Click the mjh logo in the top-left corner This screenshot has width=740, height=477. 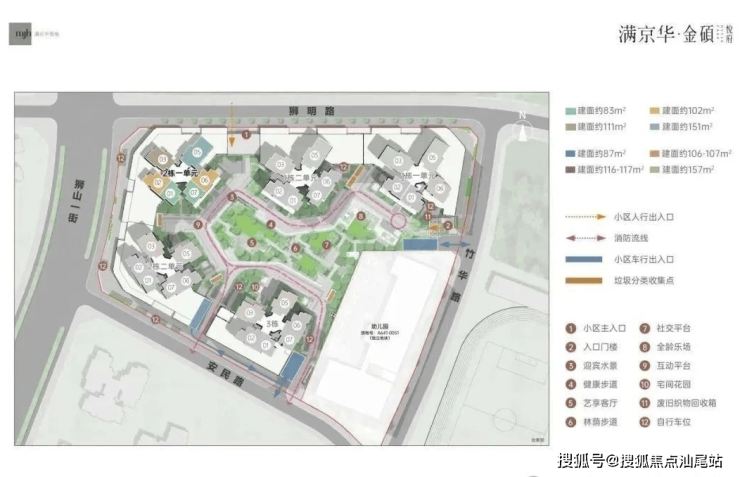(20, 33)
